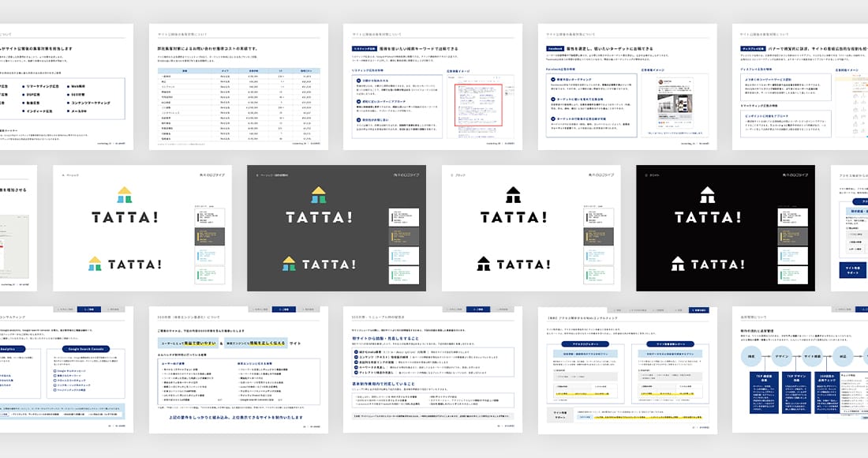The height and width of the screenshot is (458, 868).
Task: Click the small black house beside horizontal TATTA! wordmark
Action: coord(484,265)
